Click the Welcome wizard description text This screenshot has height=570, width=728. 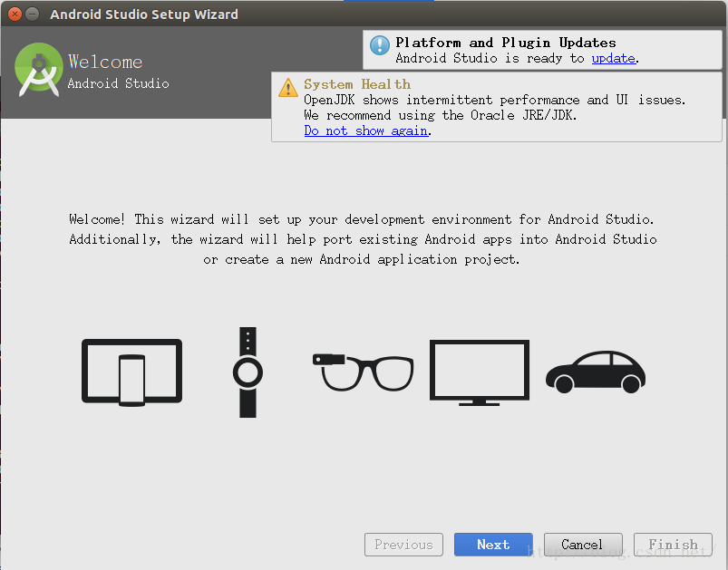362,239
